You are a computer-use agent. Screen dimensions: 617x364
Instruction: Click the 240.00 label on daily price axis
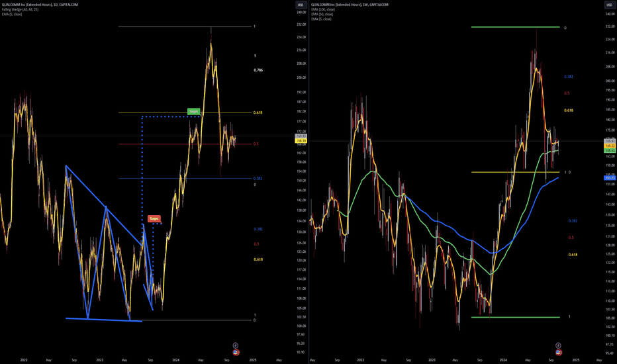point(301,12)
